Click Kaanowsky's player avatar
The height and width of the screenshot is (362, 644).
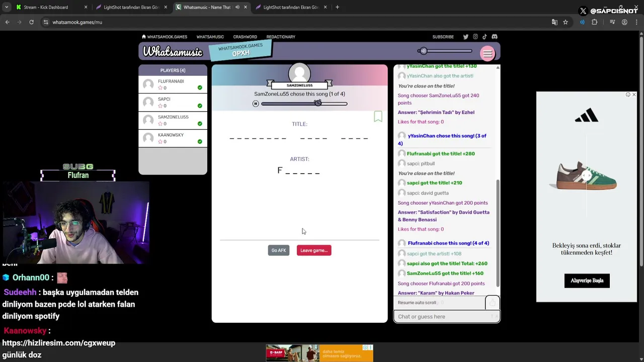pos(148,138)
